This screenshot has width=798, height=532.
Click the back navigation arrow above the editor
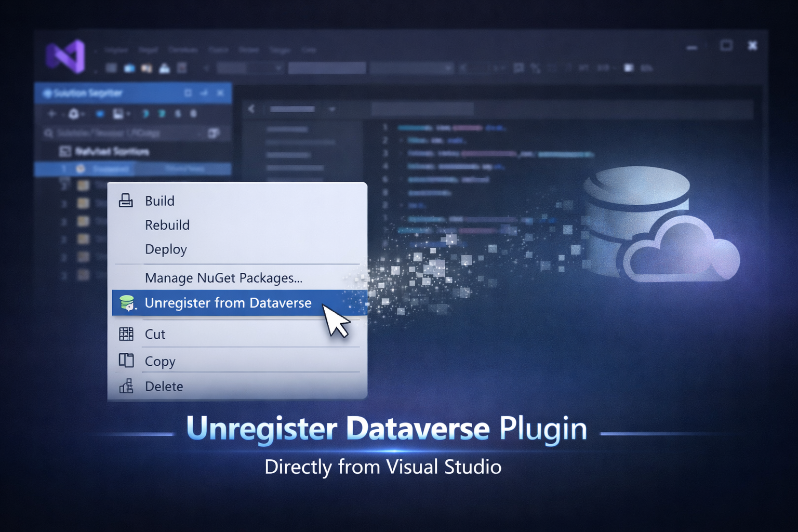(x=251, y=109)
